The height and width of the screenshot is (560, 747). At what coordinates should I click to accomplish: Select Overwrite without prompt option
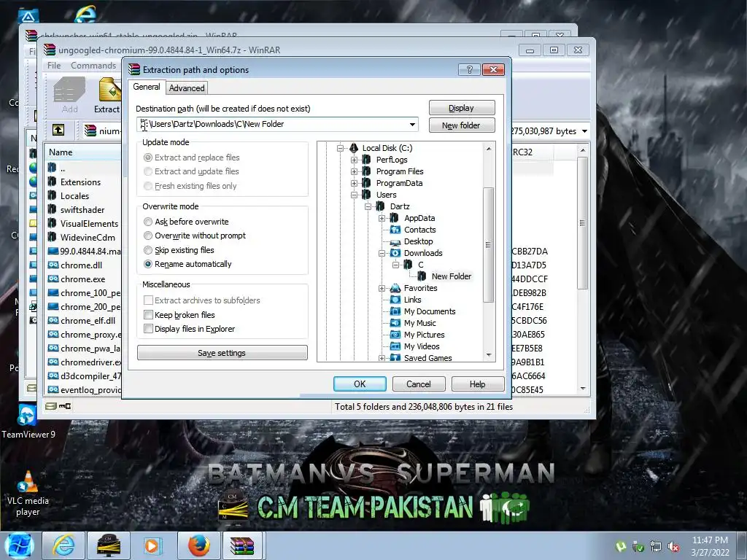pos(148,236)
